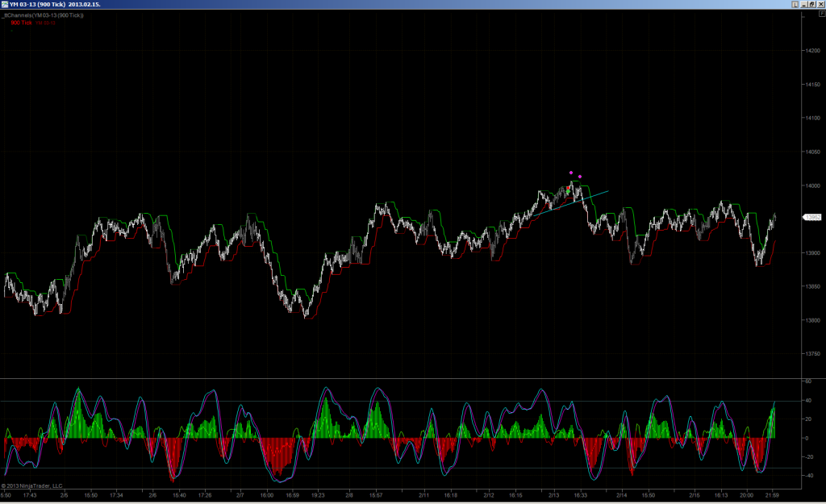Click the -20 level on indicator axis
The width and height of the screenshot is (826, 504).
(x=809, y=456)
